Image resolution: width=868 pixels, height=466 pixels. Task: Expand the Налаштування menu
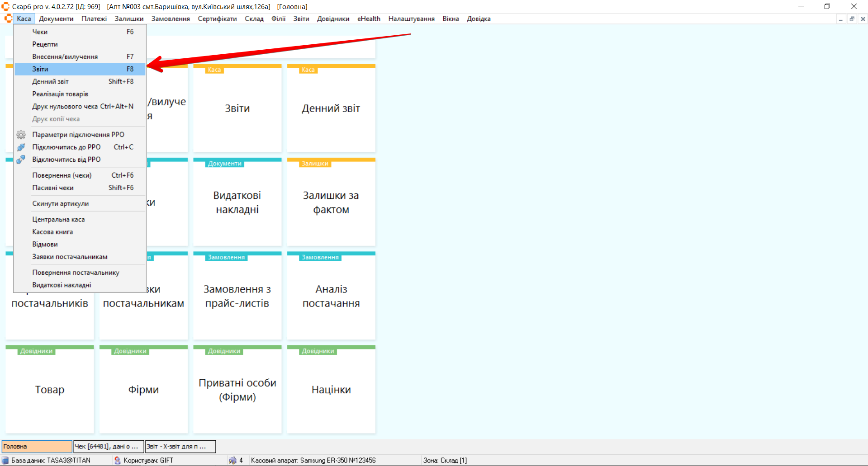(x=411, y=19)
